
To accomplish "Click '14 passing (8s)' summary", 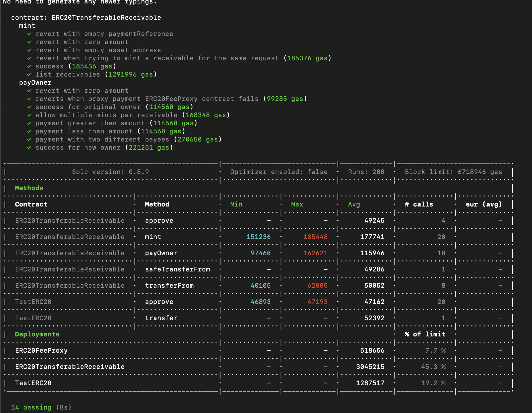I will click(41, 407).
